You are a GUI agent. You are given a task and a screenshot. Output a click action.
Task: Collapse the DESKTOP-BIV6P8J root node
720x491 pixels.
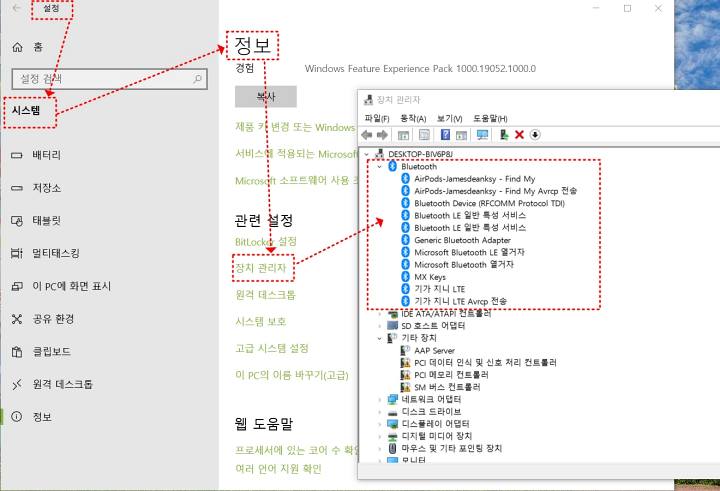coord(366,154)
